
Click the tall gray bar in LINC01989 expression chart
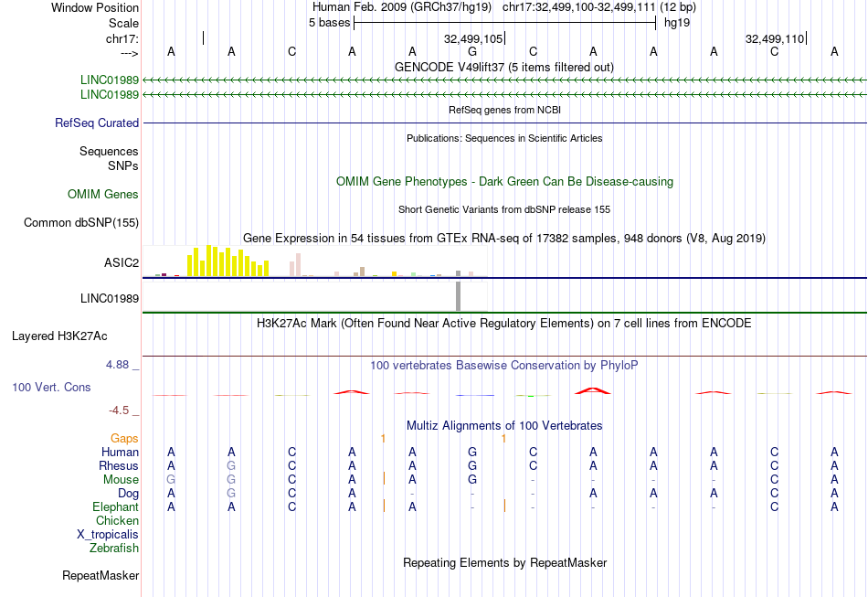459,296
